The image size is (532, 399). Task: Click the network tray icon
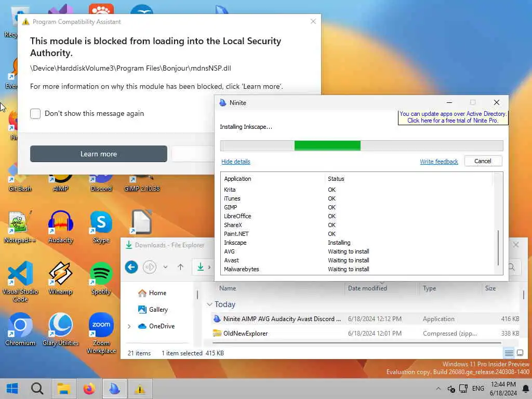pos(463,389)
